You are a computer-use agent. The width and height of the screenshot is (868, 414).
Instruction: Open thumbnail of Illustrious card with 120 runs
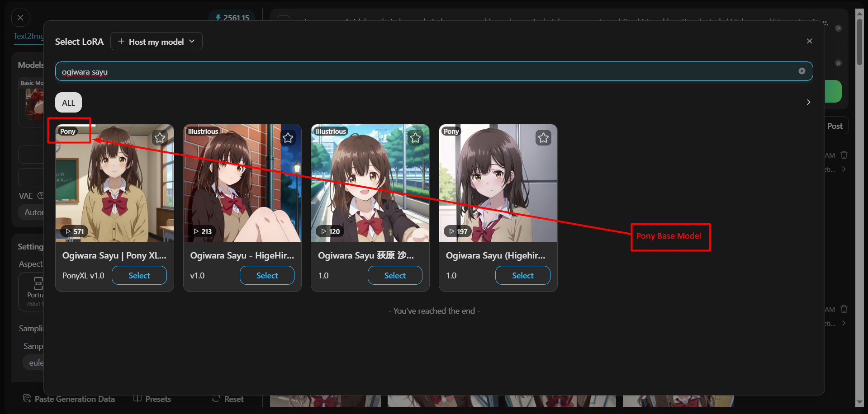pos(370,183)
